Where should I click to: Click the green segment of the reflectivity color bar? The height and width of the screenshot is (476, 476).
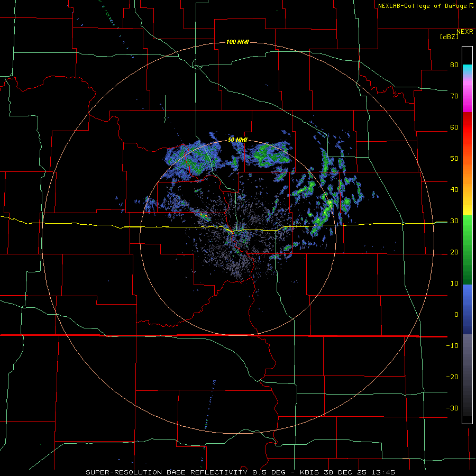tap(467, 250)
